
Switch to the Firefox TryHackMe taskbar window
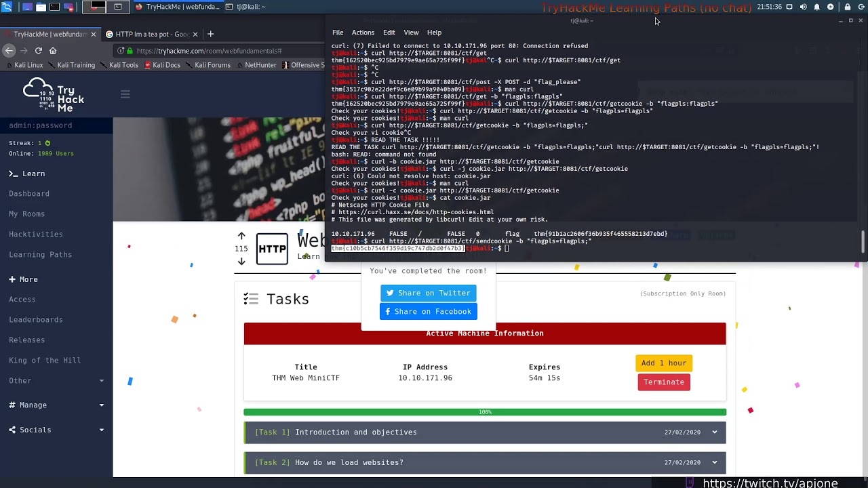coord(178,7)
